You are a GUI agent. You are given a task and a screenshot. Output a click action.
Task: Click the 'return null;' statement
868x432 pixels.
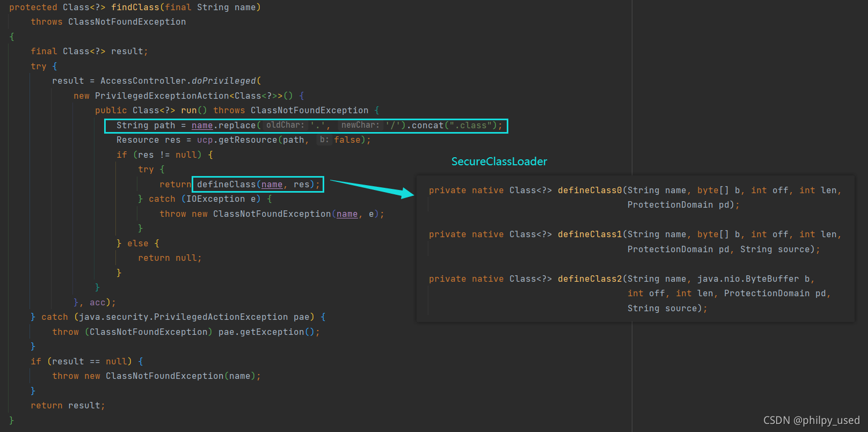point(170,258)
